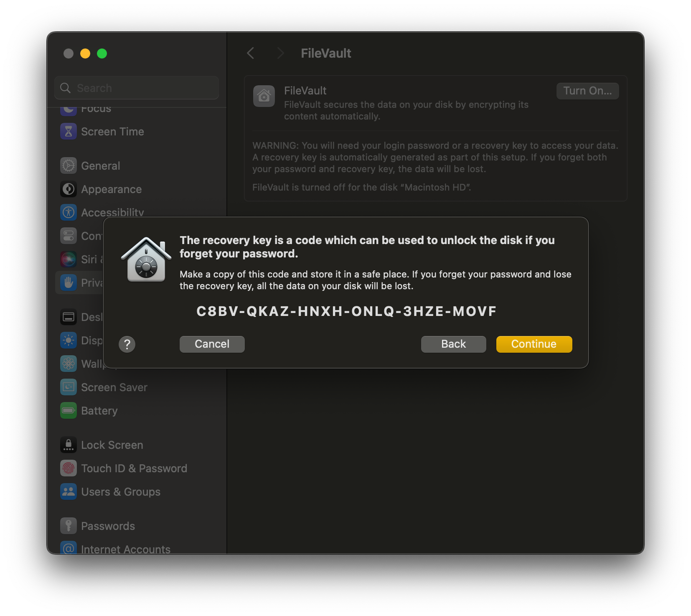691x616 pixels.
Task: Navigate back with the left chevron
Action: 251,53
